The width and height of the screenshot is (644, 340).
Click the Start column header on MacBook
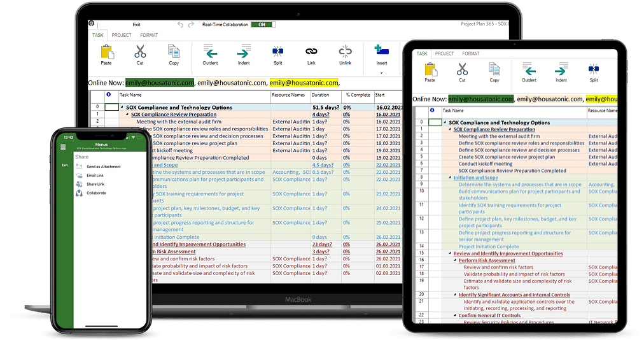point(380,95)
